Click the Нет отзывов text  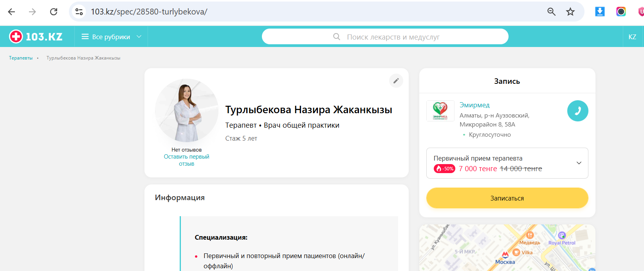[x=187, y=150]
